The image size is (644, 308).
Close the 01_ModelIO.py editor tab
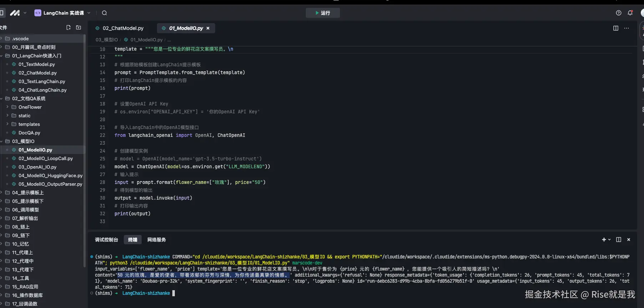click(x=208, y=28)
